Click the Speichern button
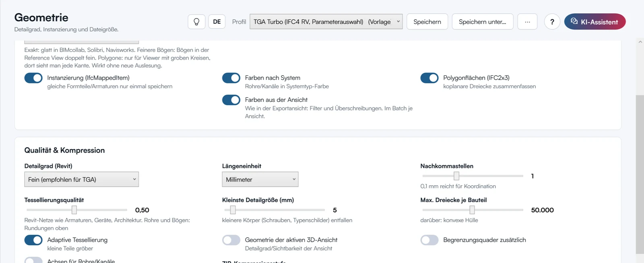 (x=427, y=22)
